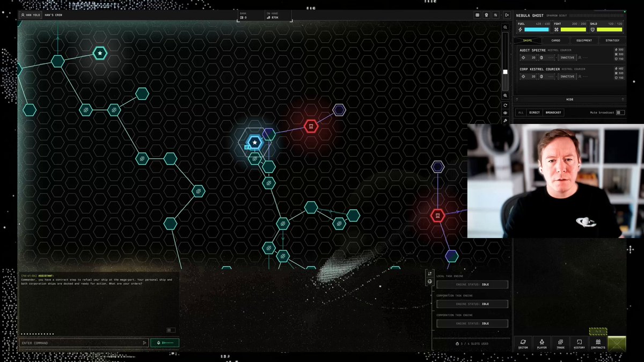Screen dimensions: 644x362
Task: Click the fighters icon beside FGHT bar
Action: click(557, 29)
